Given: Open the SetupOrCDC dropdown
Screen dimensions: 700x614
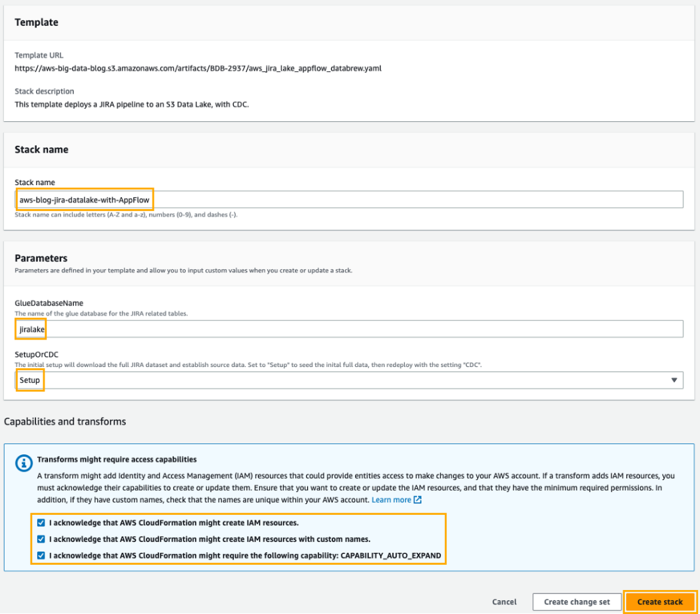Looking at the screenshot, I should (x=349, y=380).
